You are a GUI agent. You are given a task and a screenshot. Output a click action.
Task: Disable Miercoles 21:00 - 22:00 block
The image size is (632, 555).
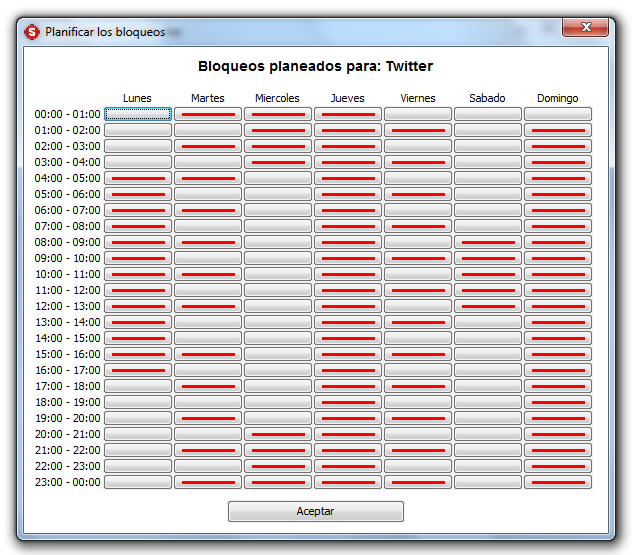[x=278, y=450]
